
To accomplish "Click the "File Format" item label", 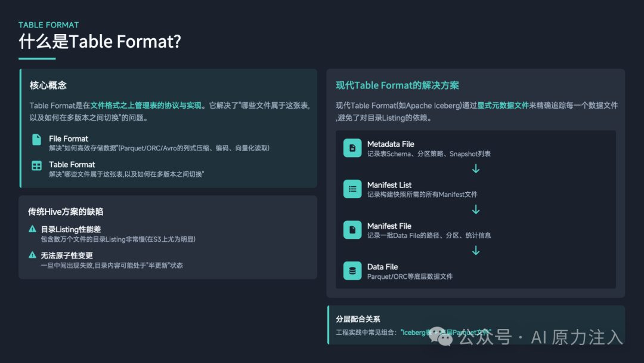I will [x=69, y=139].
